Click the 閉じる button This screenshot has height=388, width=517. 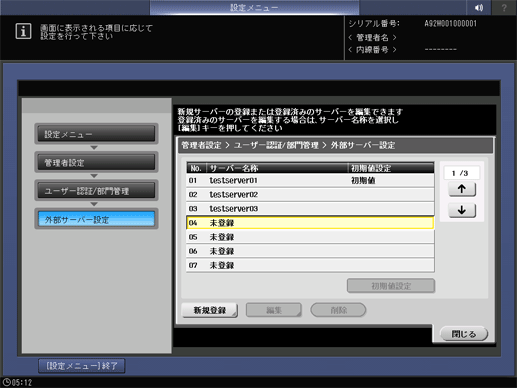[464, 334]
